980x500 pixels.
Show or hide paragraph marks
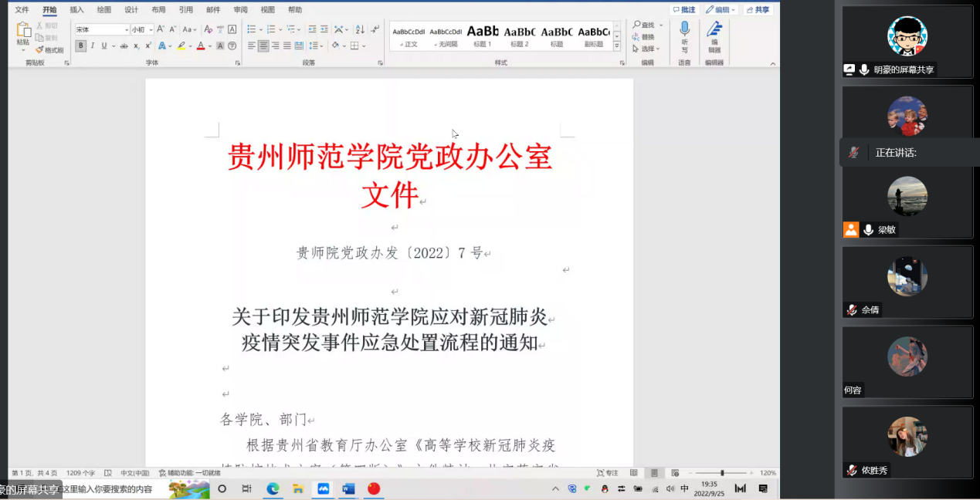pyautogui.click(x=375, y=29)
